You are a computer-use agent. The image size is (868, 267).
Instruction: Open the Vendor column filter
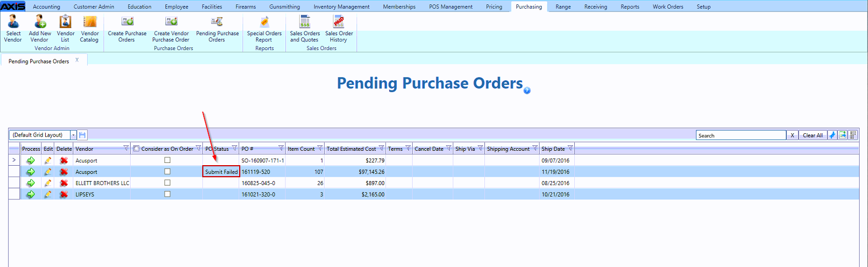click(126, 148)
